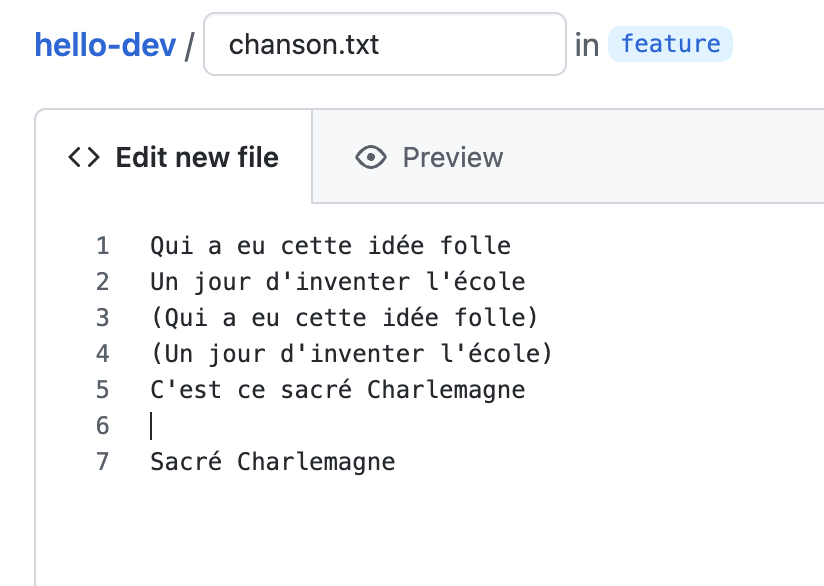Click line number 3 in the gutter
This screenshot has width=824, height=586.
click(x=102, y=318)
